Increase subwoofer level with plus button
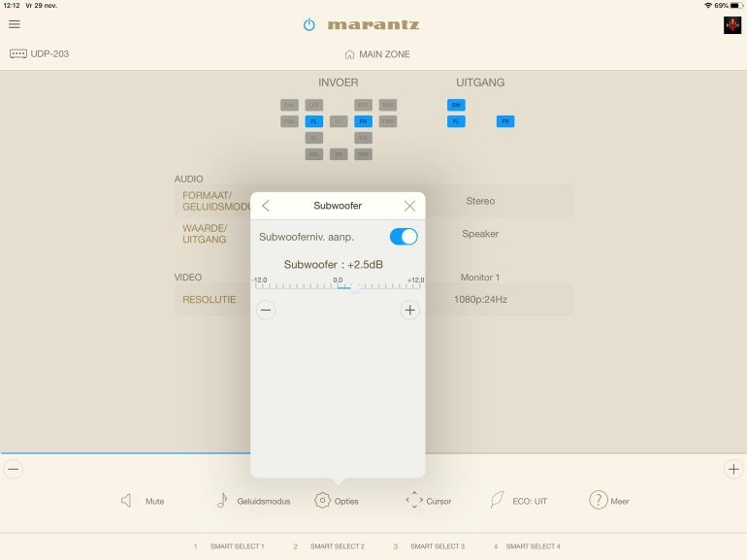 [409, 310]
